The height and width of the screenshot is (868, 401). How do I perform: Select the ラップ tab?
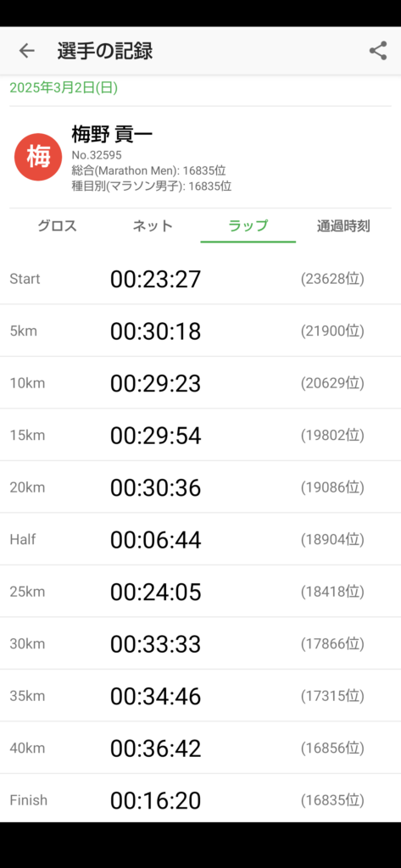[248, 225]
